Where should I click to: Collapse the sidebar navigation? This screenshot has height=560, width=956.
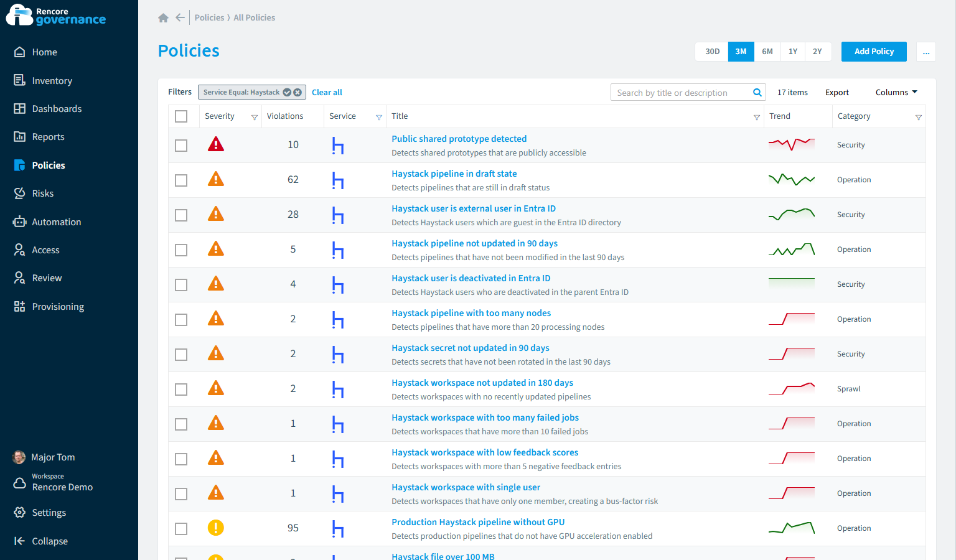click(41, 541)
